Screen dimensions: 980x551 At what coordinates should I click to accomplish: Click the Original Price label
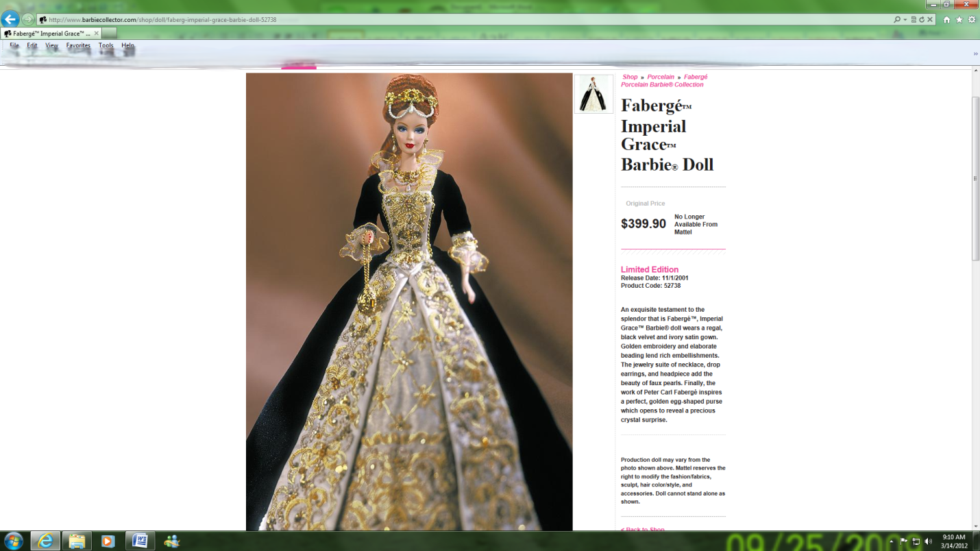[646, 204]
